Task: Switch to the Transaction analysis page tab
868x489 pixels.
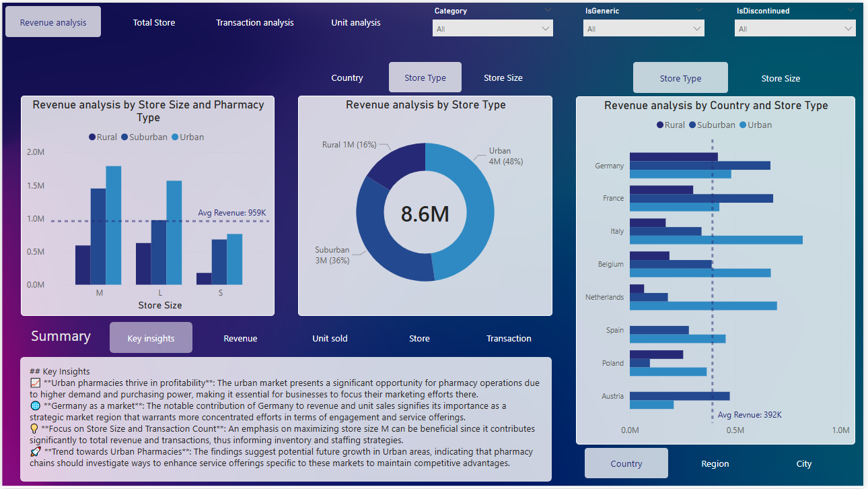Action: pyautogui.click(x=254, y=22)
